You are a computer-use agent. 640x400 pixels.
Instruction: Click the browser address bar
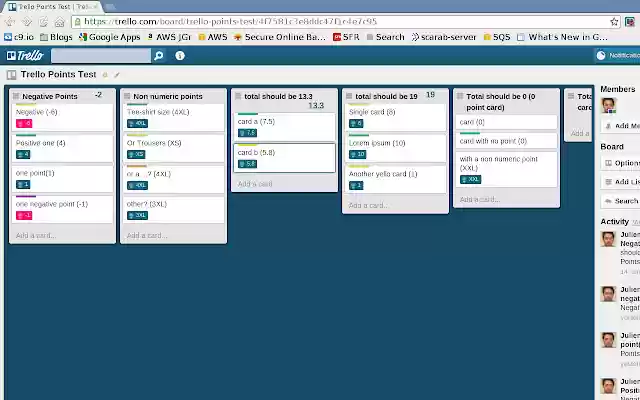346,22
